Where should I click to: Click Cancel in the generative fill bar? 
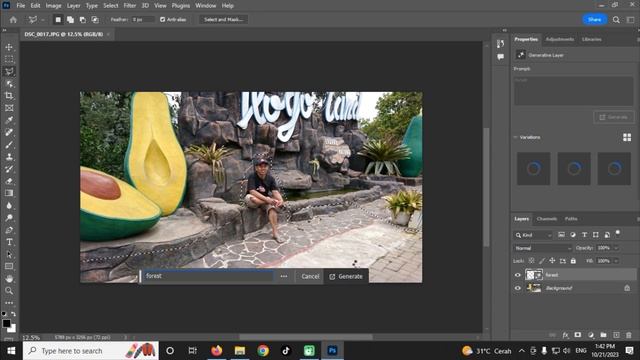[310, 276]
